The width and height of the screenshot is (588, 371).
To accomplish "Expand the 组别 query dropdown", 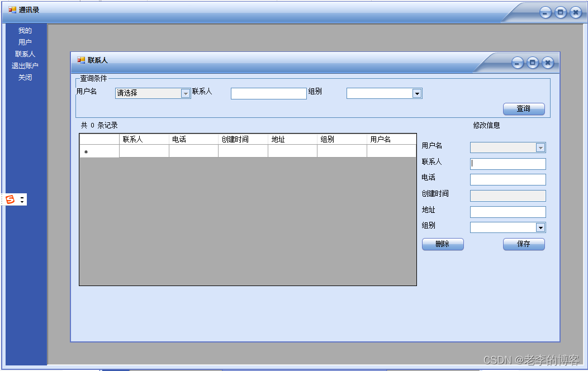I will (x=418, y=93).
